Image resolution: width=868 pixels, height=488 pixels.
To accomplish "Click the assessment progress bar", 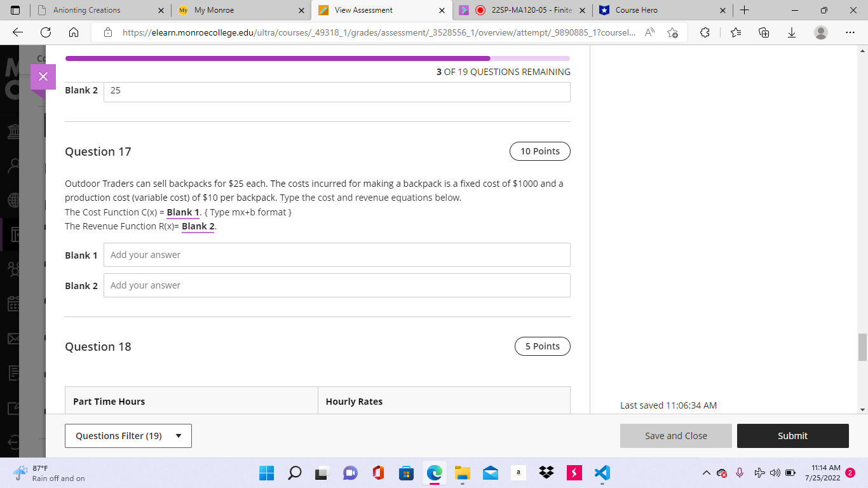I will [318, 58].
